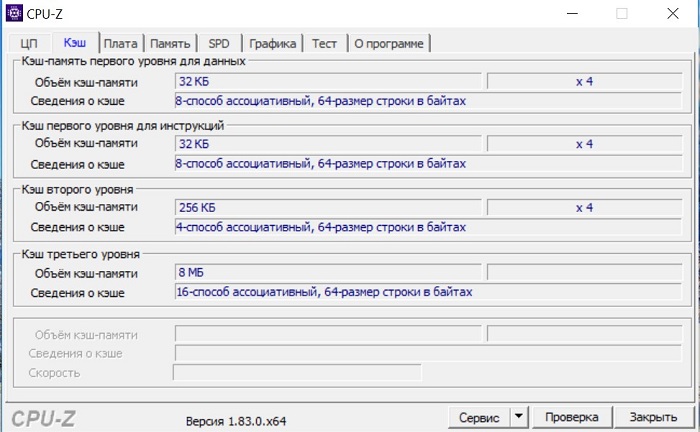
Task: Open the SPD tab
Action: (x=219, y=43)
